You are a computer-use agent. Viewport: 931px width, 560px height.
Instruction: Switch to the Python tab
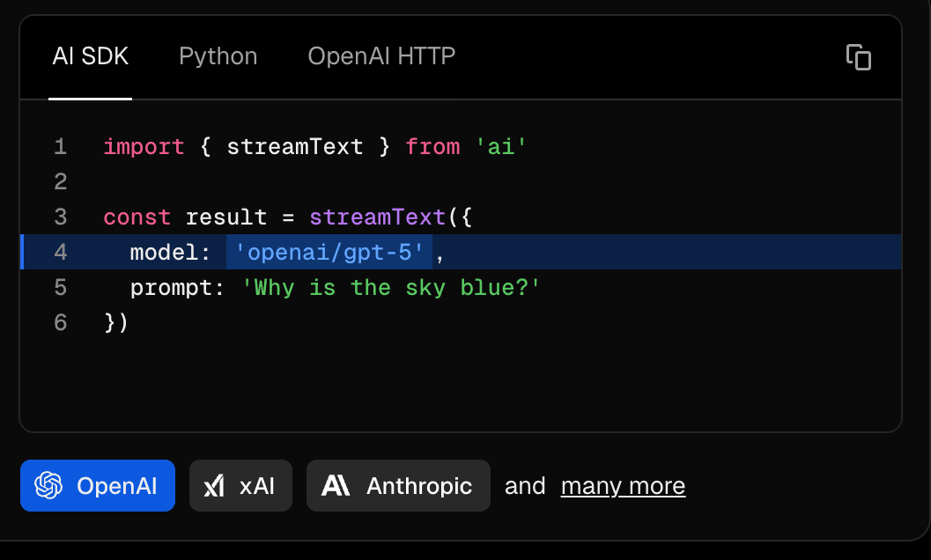pos(218,56)
